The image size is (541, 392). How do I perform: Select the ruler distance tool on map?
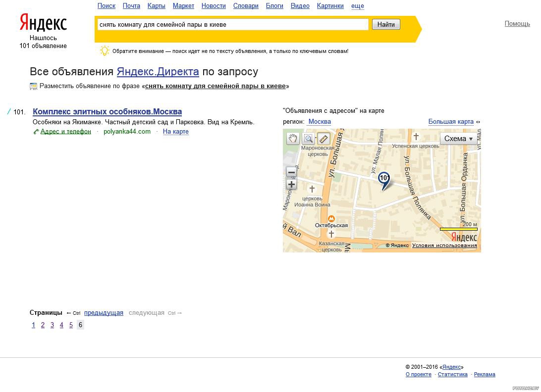[x=324, y=139]
